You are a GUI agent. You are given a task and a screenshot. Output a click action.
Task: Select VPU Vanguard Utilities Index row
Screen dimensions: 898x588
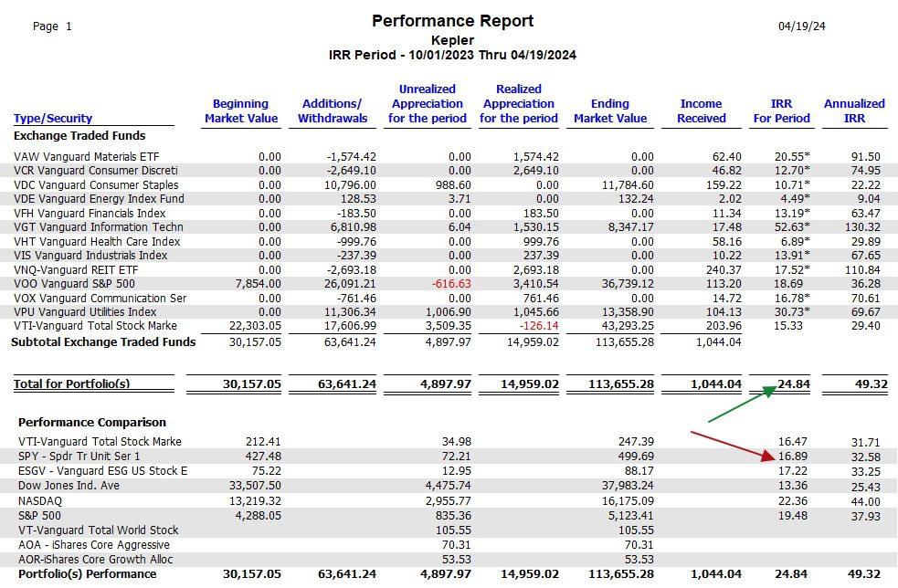pos(449,312)
